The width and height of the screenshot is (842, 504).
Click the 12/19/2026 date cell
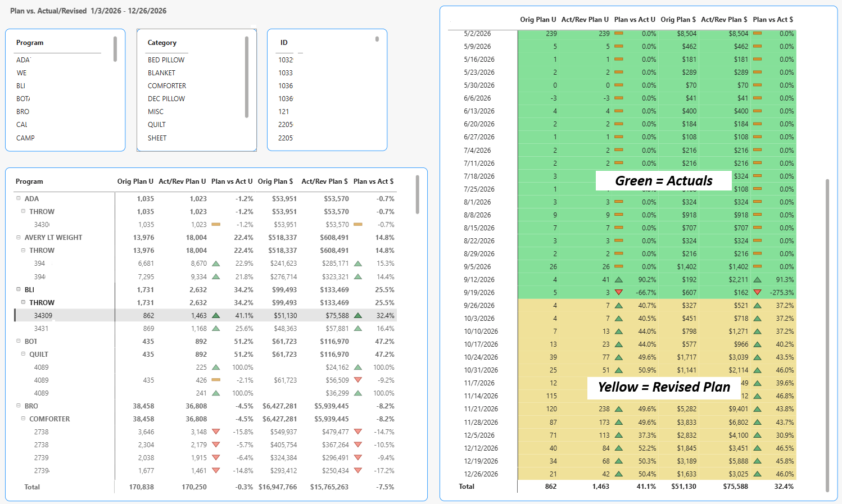click(481, 461)
